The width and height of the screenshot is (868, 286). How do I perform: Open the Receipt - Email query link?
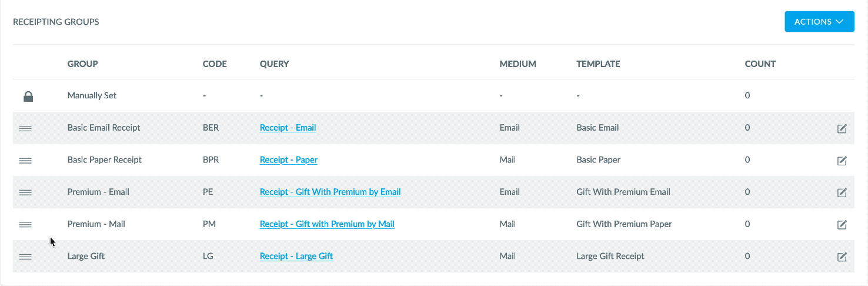(288, 128)
